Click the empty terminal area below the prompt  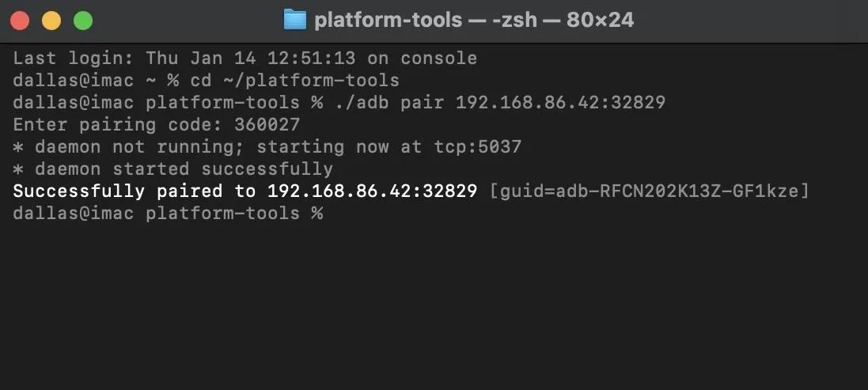(434, 305)
